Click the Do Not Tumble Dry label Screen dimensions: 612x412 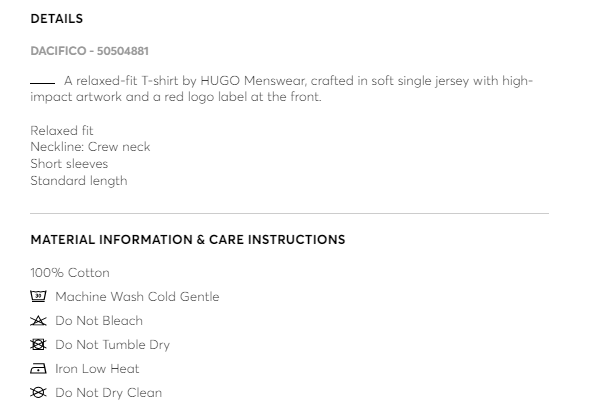tap(112, 345)
